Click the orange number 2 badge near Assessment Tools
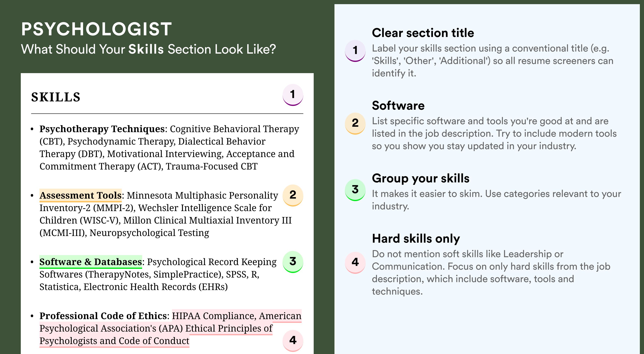 tap(293, 195)
